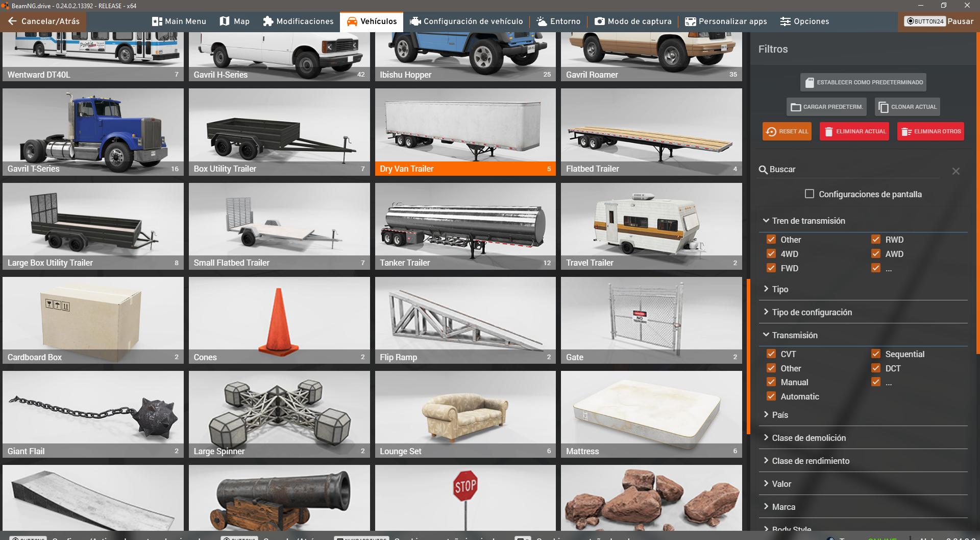Expand the País filter section

(x=863, y=415)
